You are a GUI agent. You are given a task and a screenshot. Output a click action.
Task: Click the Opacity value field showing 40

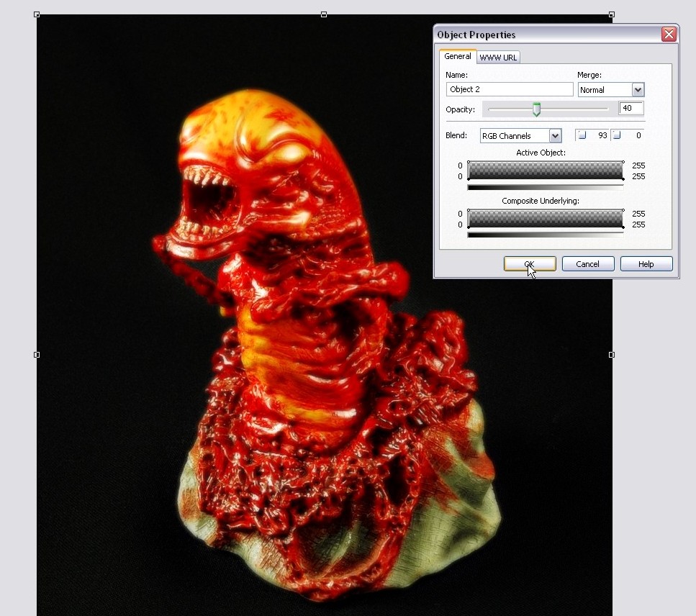(631, 108)
